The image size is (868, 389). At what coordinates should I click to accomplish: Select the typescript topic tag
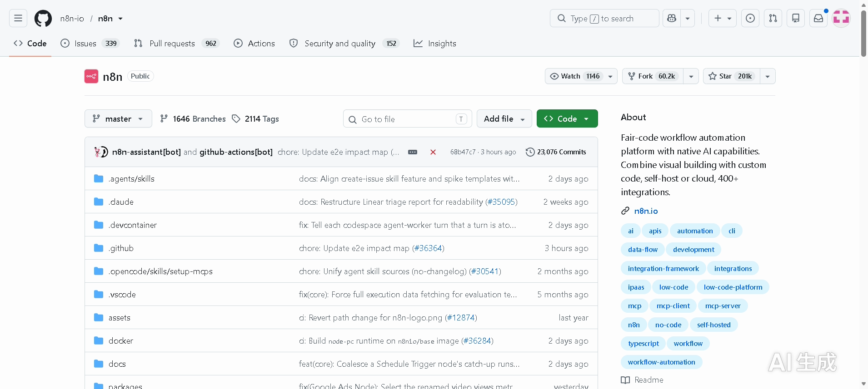tap(644, 344)
